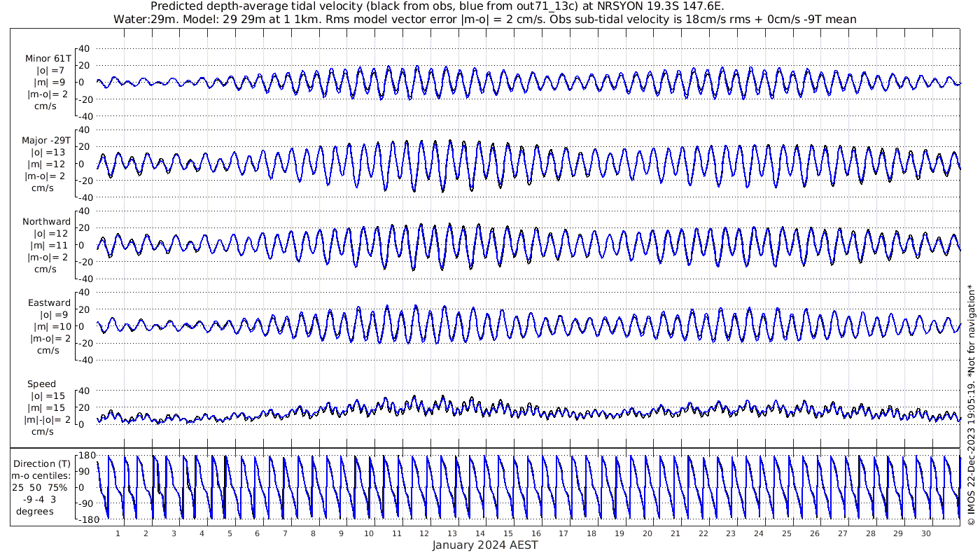
Task: Click day '1' on the date axis
Action: coord(118,533)
